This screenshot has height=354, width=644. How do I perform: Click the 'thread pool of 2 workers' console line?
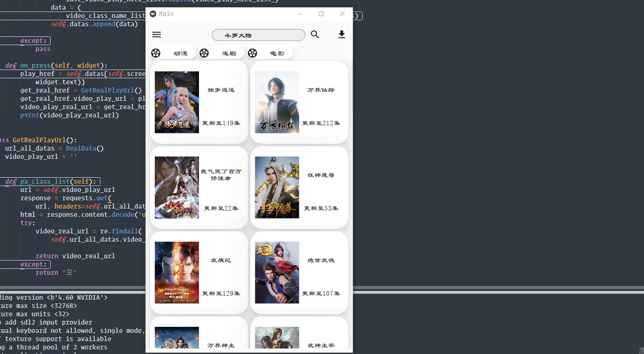click(x=53, y=347)
